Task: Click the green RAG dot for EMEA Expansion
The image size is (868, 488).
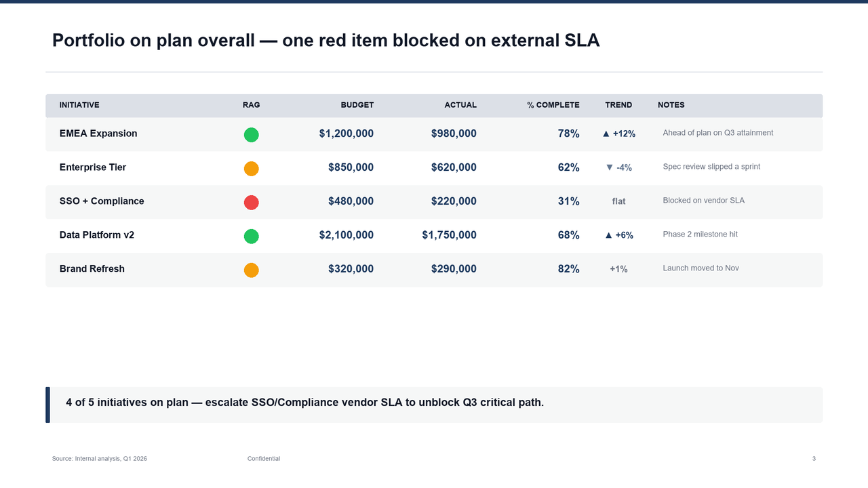Action: [251, 135]
